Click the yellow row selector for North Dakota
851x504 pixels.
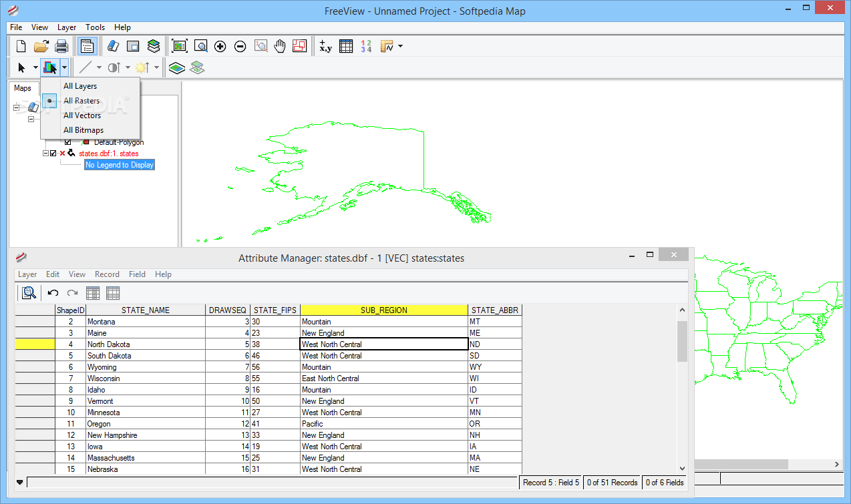point(35,344)
